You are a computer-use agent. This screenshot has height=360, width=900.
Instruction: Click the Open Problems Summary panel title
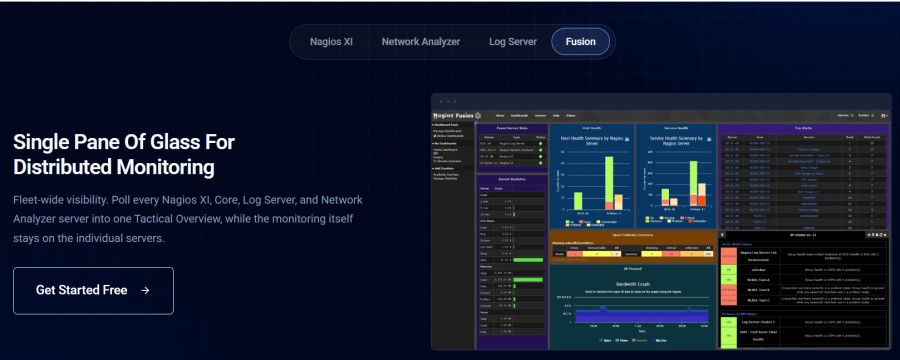coord(634,234)
